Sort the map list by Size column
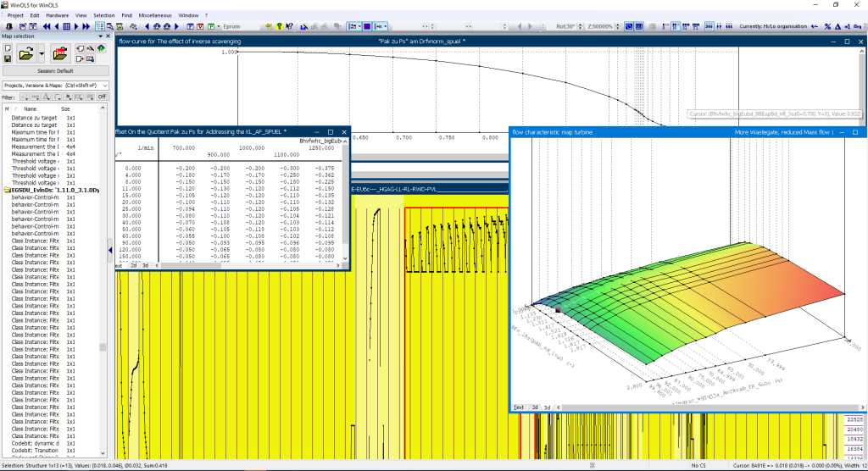Image resolution: width=868 pixels, height=471 pixels. pos(65,109)
